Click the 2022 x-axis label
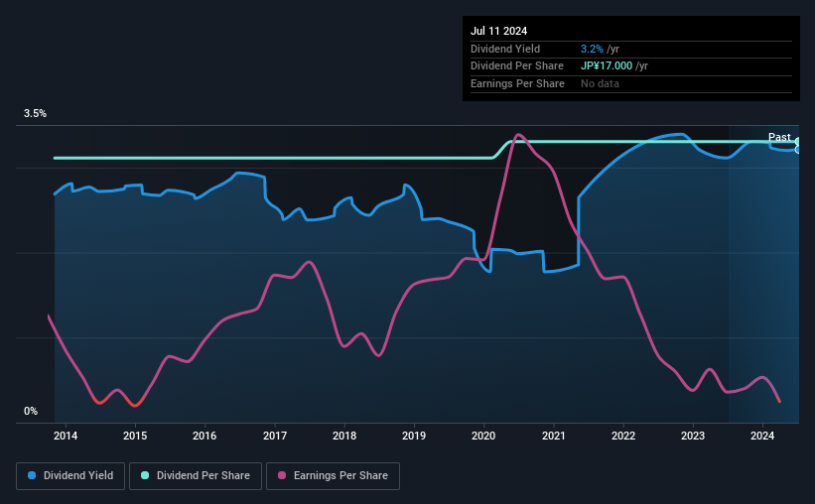Image resolution: width=815 pixels, height=504 pixels. (x=623, y=436)
